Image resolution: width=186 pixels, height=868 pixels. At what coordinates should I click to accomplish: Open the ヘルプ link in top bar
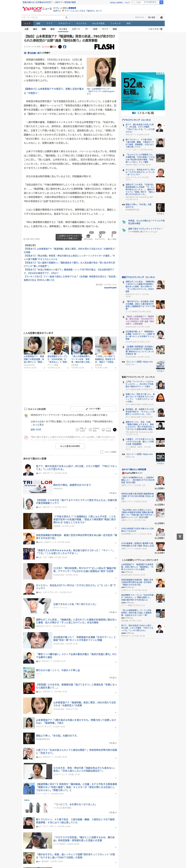pyautogui.click(x=127, y=2)
